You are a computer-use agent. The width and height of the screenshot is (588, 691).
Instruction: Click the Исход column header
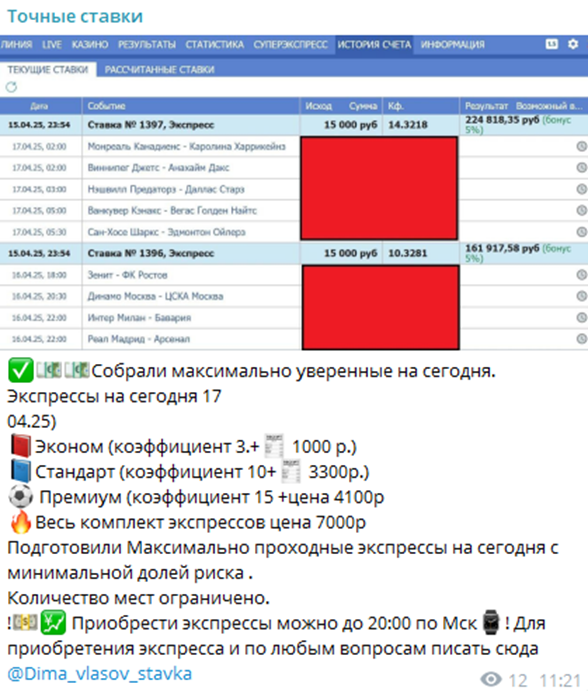pyautogui.click(x=318, y=106)
